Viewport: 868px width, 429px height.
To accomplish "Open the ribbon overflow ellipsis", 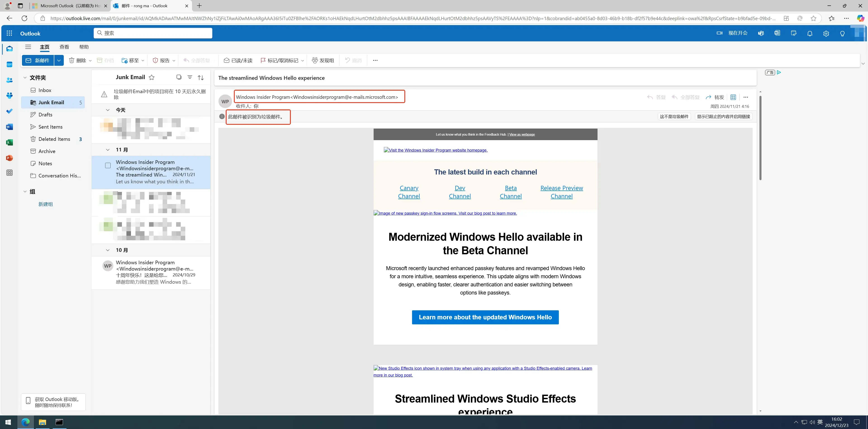I will coord(375,60).
